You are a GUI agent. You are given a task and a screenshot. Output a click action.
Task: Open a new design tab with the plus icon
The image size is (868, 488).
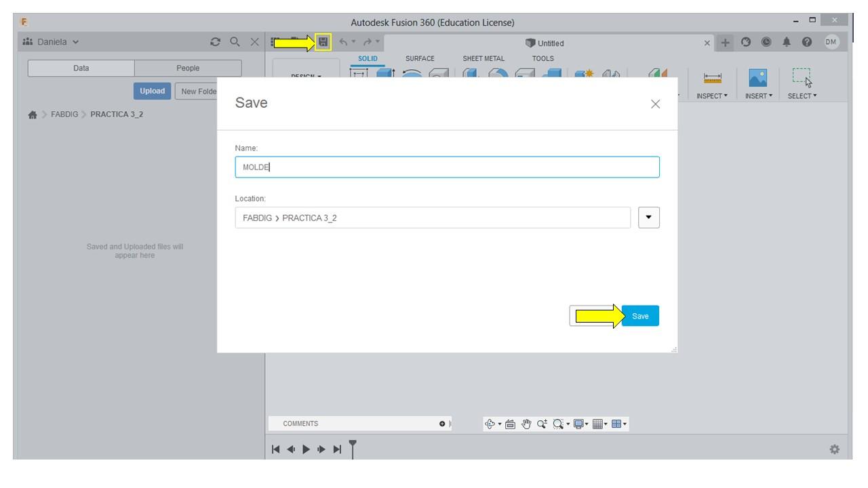pyautogui.click(x=726, y=43)
